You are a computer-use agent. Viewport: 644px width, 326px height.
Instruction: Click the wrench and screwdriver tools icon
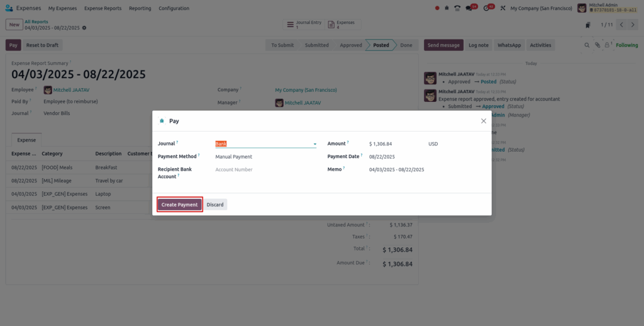[x=502, y=8]
